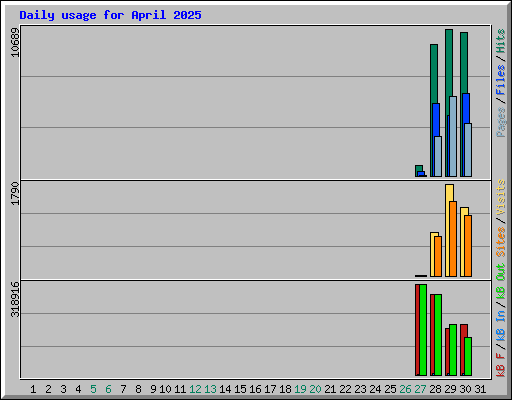This screenshot has height=400, width=512.
Task: Select weekend day 19 on the x-axis
Action: coord(300,389)
